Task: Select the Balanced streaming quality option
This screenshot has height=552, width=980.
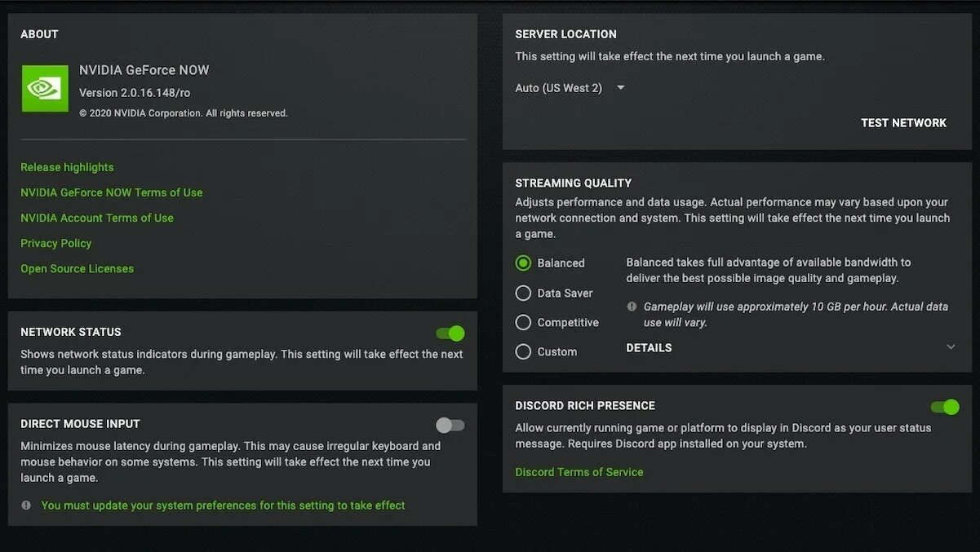Action: point(523,263)
